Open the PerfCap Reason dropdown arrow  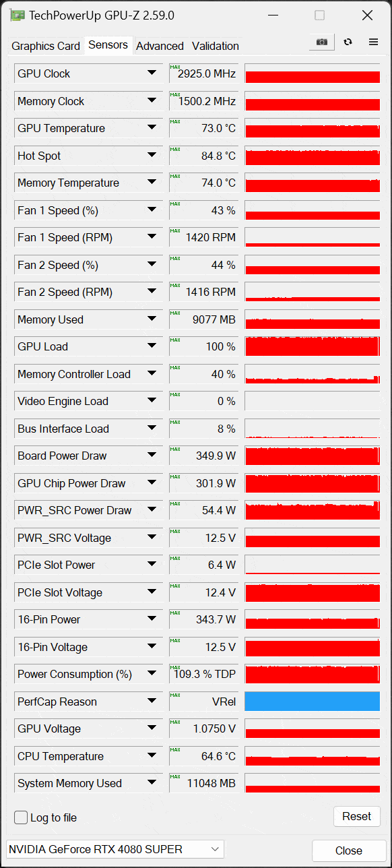pyautogui.click(x=152, y=702)
